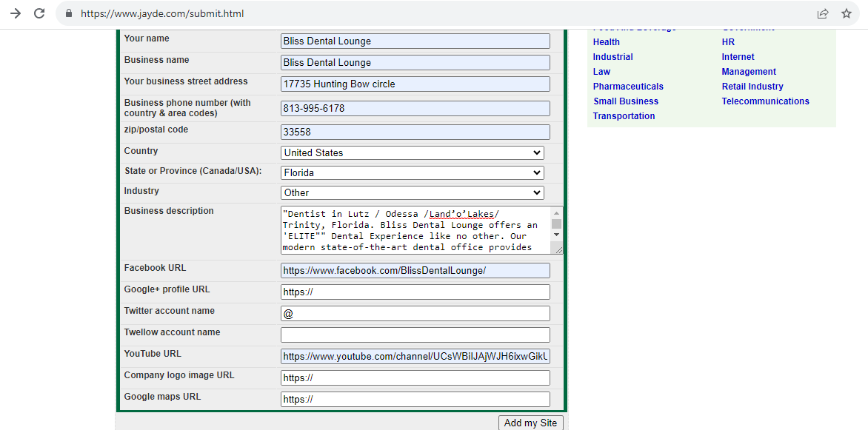This screenshot has width=868, height=430.
Task: Click the 'Business description' label
Action: point(169,211)
